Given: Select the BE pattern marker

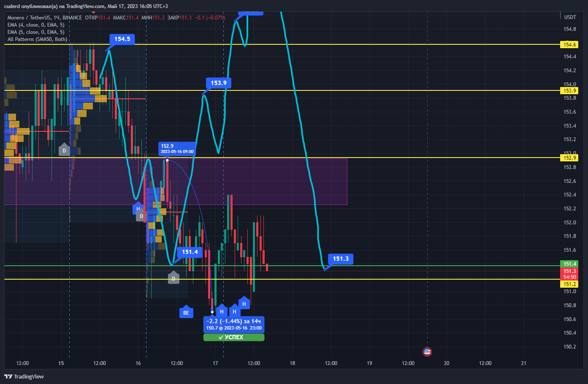Looking at the screenshot, I should (186, 312).
